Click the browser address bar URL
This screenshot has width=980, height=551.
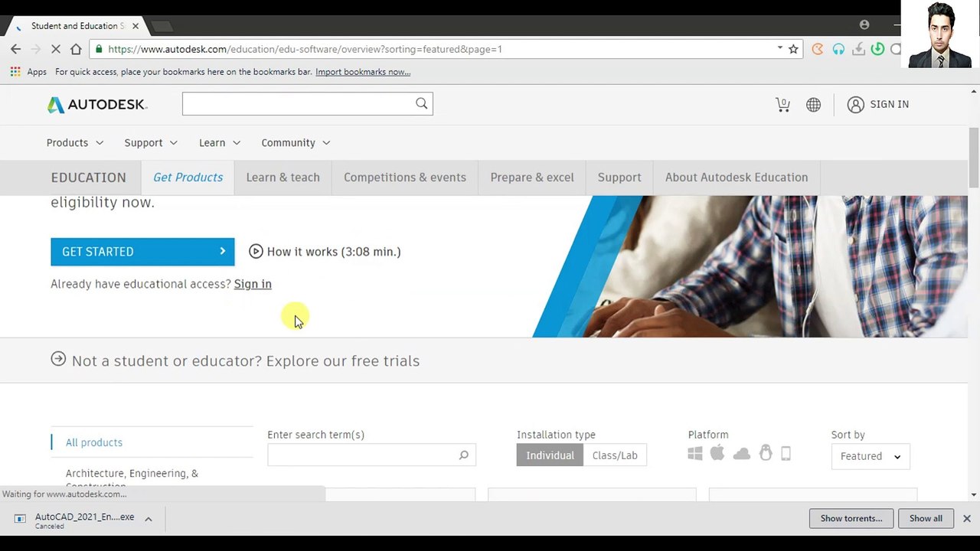pos(305,49)
